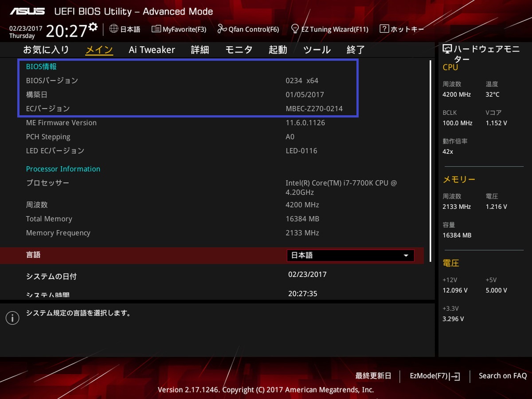Open the 終了 tab
The width and height of the screenshot is (532, 399).
pyautogui.click(x=356, y=50)
